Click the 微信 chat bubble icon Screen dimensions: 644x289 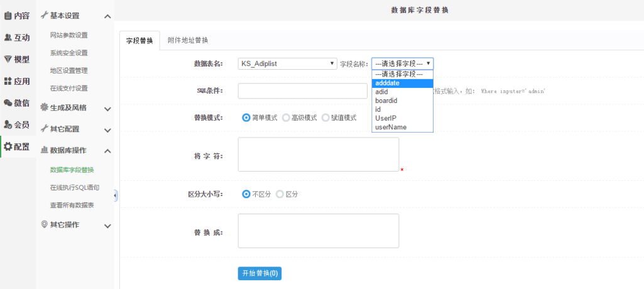[8, 103]
